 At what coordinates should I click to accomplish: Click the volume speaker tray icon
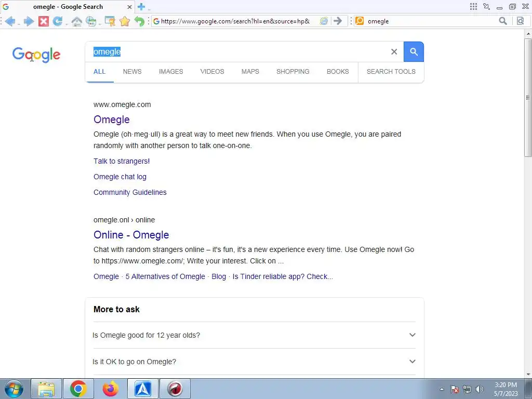[x=480, y=389]
